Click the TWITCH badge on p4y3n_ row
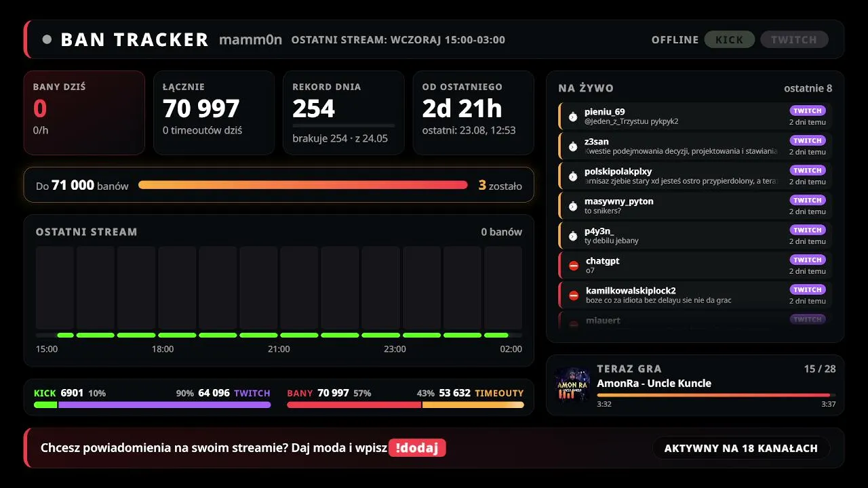Screen dimensions: 868x488 807,230
